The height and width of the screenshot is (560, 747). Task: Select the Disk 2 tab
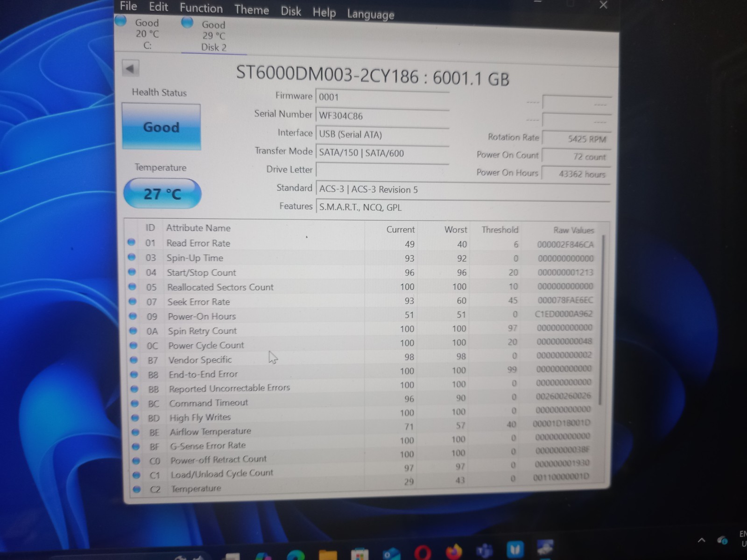point(213,35)
